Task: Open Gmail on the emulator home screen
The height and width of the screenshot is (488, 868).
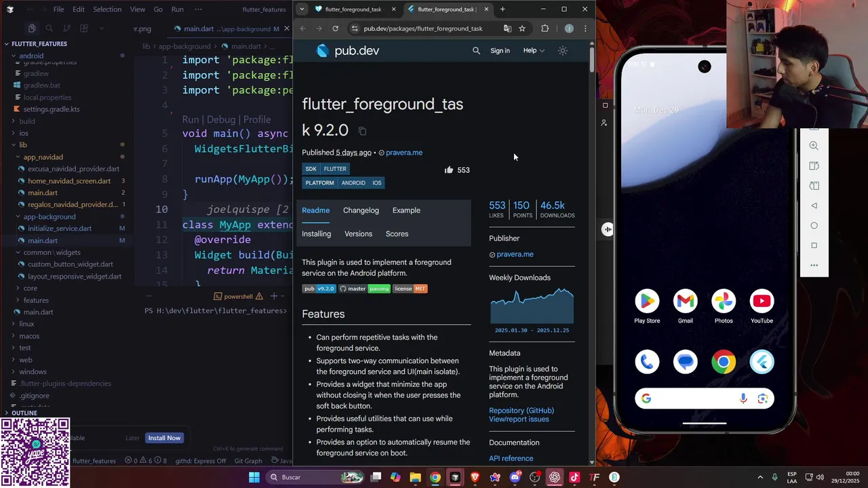Action: coord(685,301)
